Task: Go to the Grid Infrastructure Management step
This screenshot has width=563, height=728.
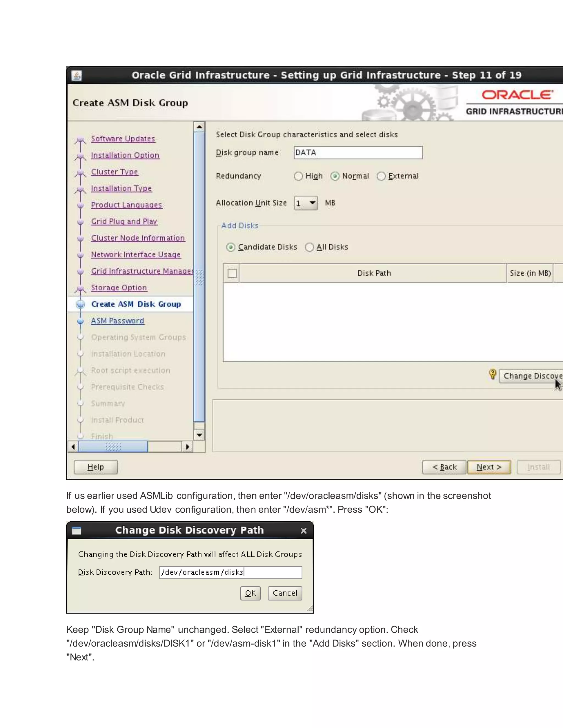Action: pos(142,271)
